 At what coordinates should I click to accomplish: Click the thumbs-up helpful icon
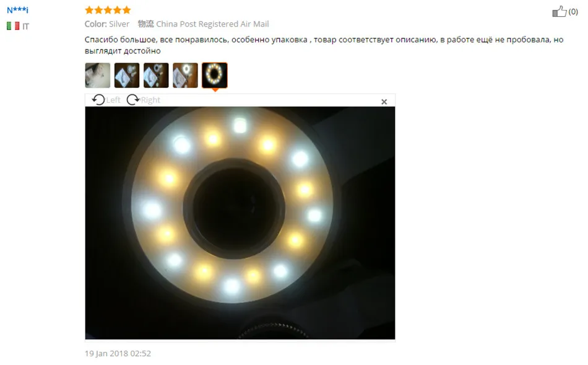click(x=559, y=11)
